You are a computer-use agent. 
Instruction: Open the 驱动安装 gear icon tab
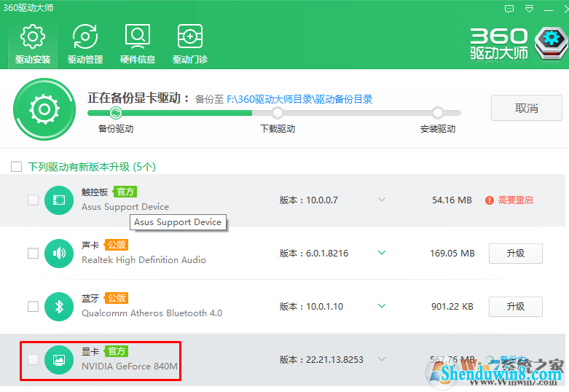pyautogui.click(x=33, y=36)
